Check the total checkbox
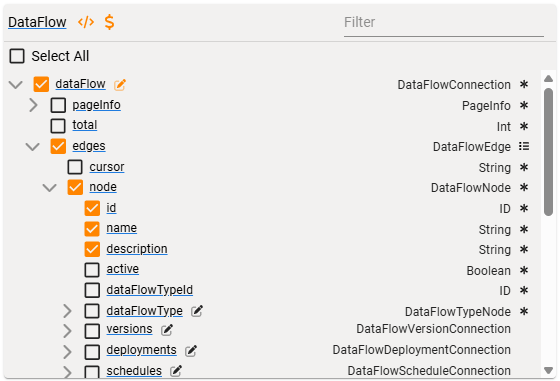This screenshot has height=381, width=560. [x=58, y=126]
